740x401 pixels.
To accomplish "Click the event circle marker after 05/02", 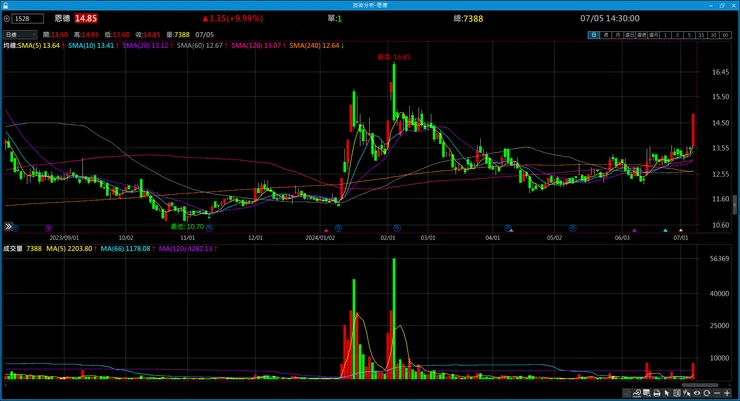I will click(x=572, y=228).
